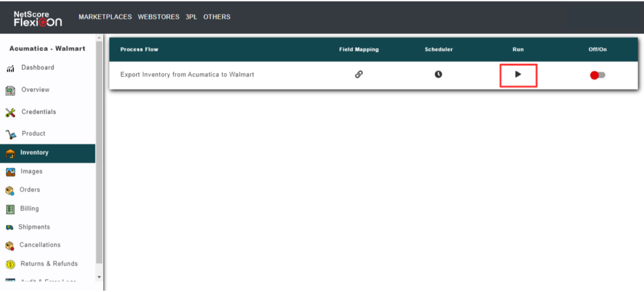Run the Export Inventory process flow
Viewport: 644px width, 292px height.
(x=518, y=74)
